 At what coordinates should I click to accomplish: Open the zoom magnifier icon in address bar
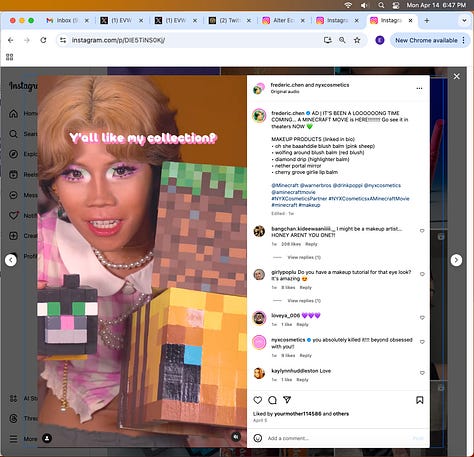coord(342,40)
